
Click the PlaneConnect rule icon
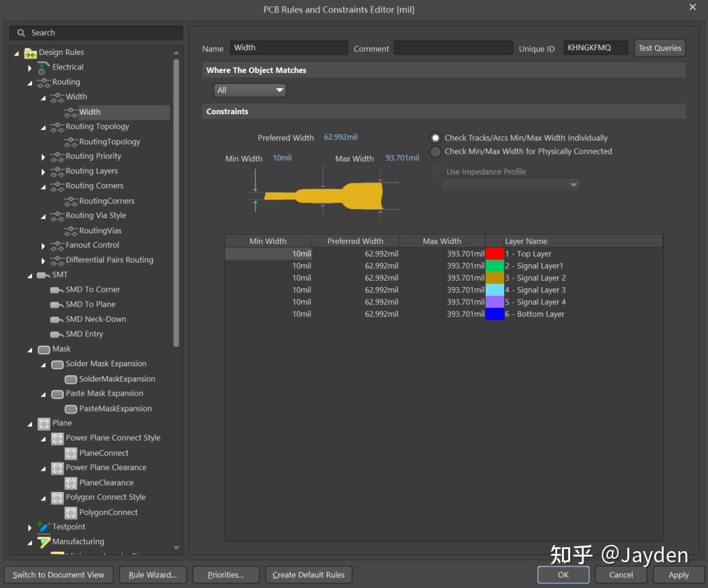coord(70,453)
